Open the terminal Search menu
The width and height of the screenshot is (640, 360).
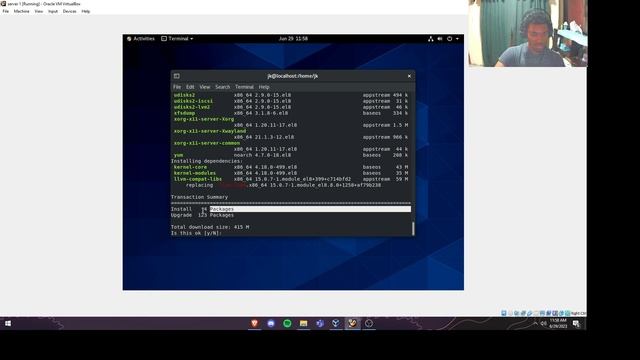click(222, 87)
